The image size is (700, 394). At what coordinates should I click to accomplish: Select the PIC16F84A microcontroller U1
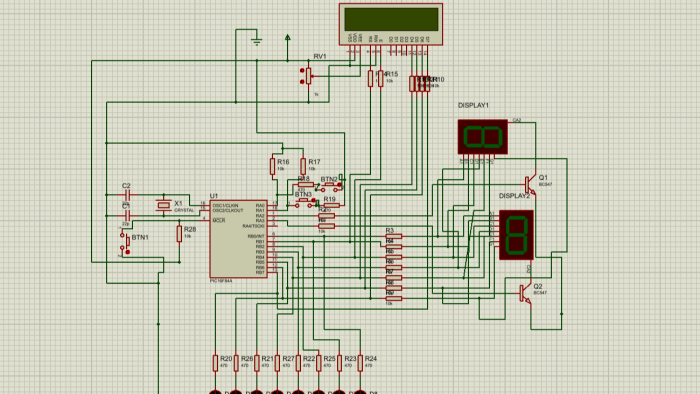(x=239, y=239)
